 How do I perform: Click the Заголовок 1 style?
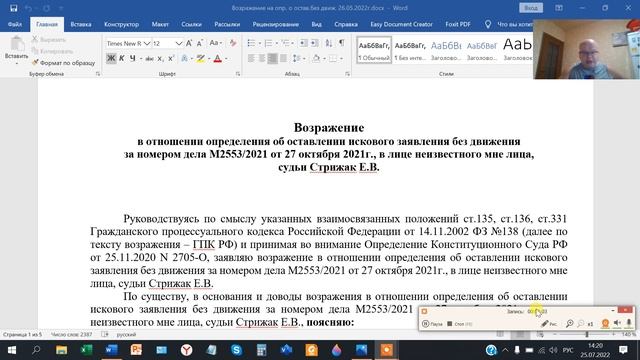pyautogui.click(x=446, y=50)
